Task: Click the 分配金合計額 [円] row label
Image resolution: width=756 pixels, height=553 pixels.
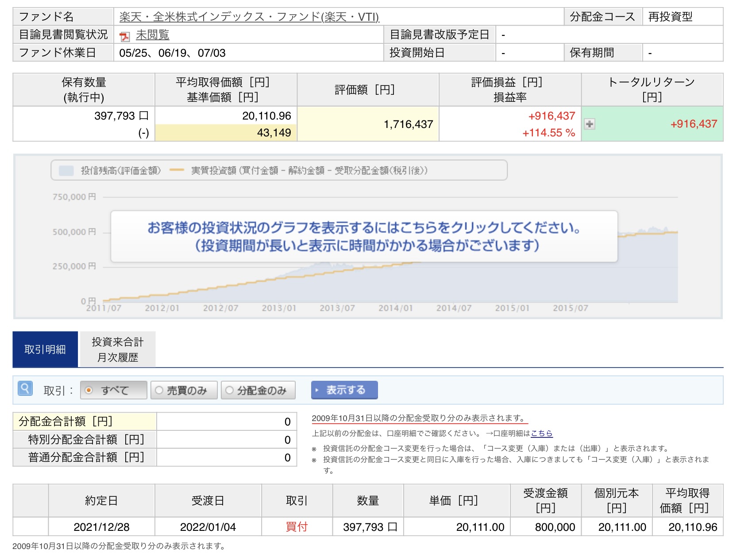Action: (x=85, y=422)
